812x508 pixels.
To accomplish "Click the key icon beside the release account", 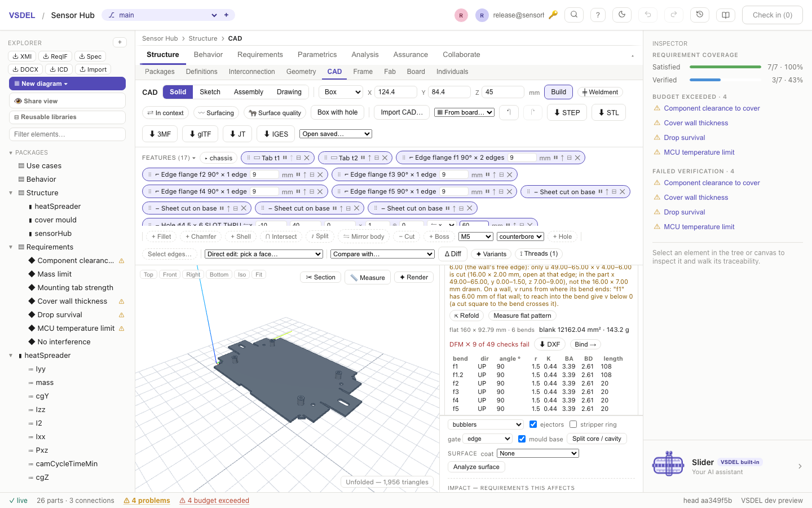I will click(x=553, y=15).
